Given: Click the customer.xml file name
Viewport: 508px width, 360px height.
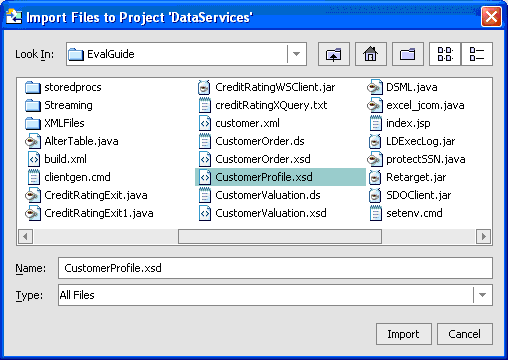Looking at the screenshot, I should (x=248, y=123).
